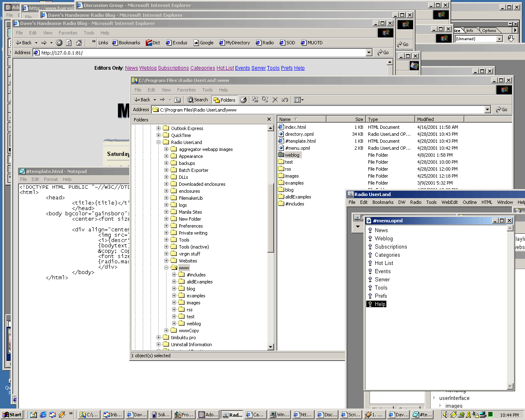The height and width of the screenshot is (420, 525).
Task: Click the Home icon in Internet Explorer
Action: 79,43
